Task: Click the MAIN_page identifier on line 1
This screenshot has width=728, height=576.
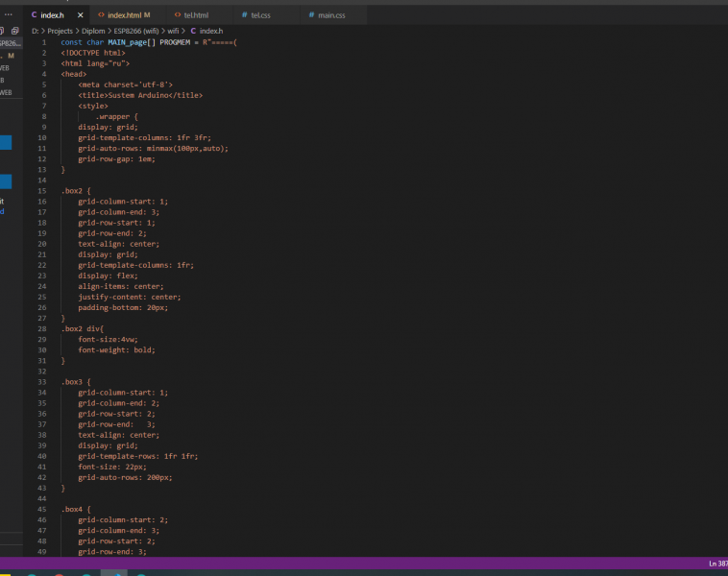Action: coord(127,42)
